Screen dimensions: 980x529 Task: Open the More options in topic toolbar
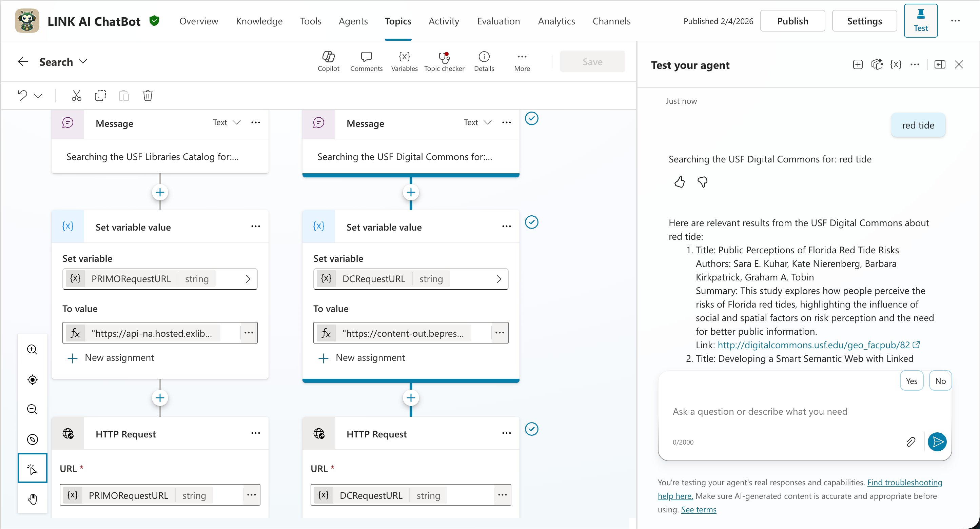point(522,61)
